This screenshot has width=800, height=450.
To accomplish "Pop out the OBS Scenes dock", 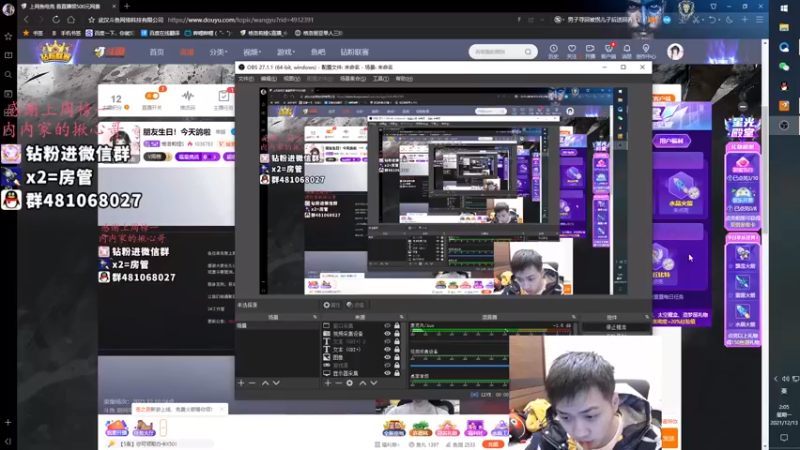I will (315, 317).
